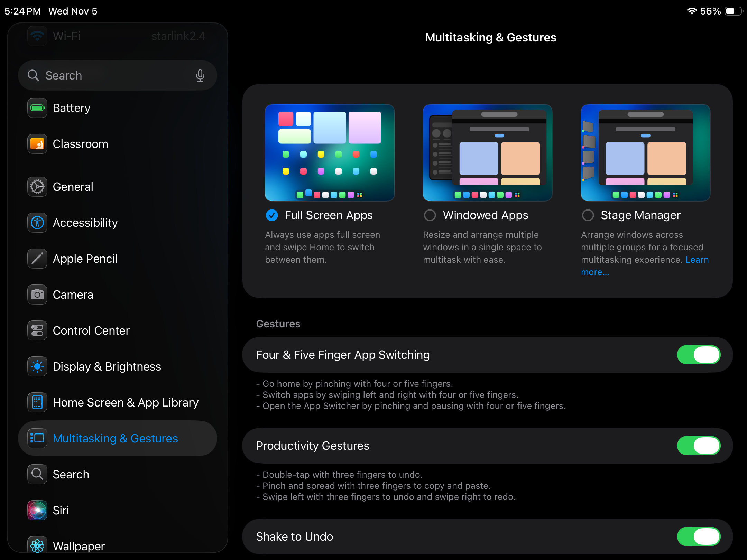The image size is (747, 560).
Task: Toggle Shake to Undo off
Action: 699,536
